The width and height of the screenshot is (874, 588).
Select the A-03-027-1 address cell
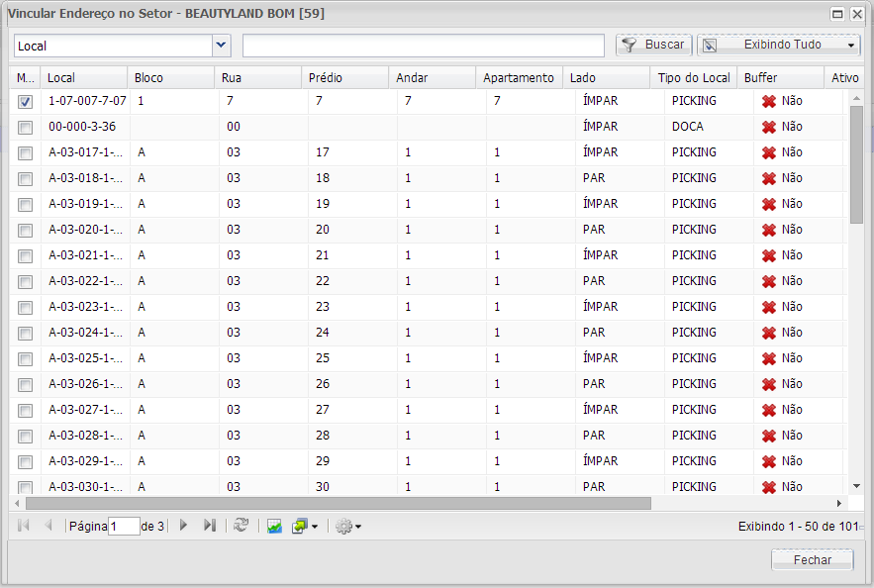[x=85, y=410]
